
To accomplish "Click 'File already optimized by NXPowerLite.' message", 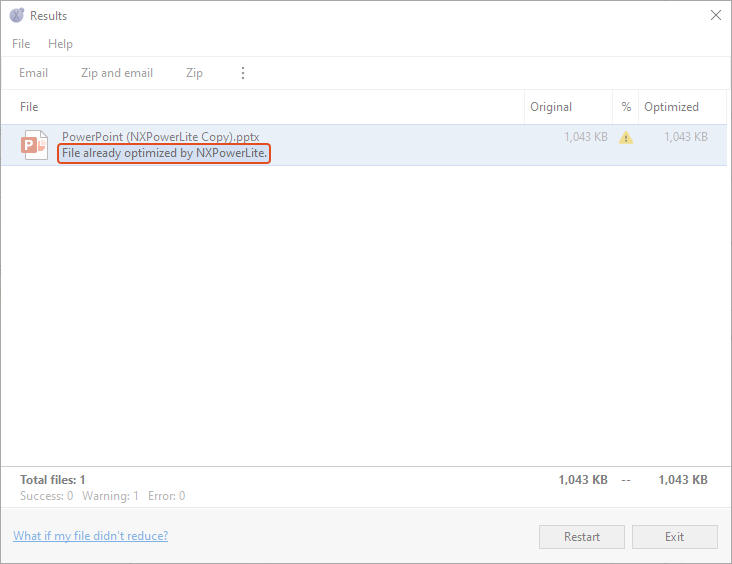I will [164, 153].
